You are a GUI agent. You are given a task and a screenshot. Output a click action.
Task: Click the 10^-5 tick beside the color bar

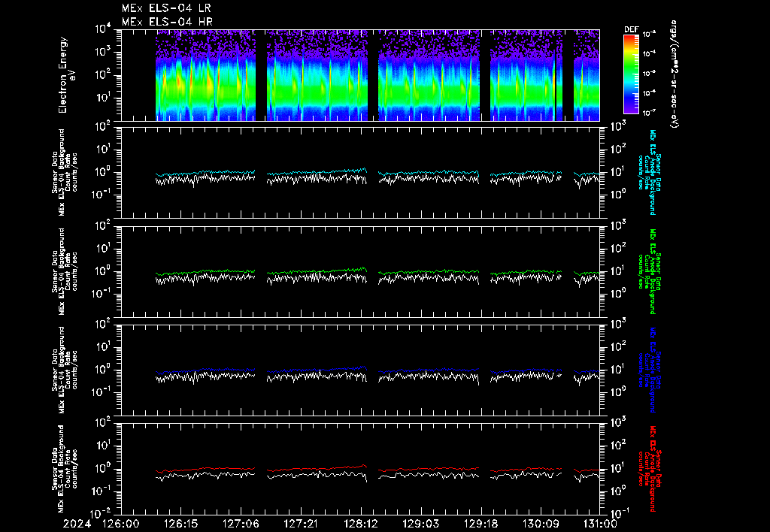pos(649,74)
